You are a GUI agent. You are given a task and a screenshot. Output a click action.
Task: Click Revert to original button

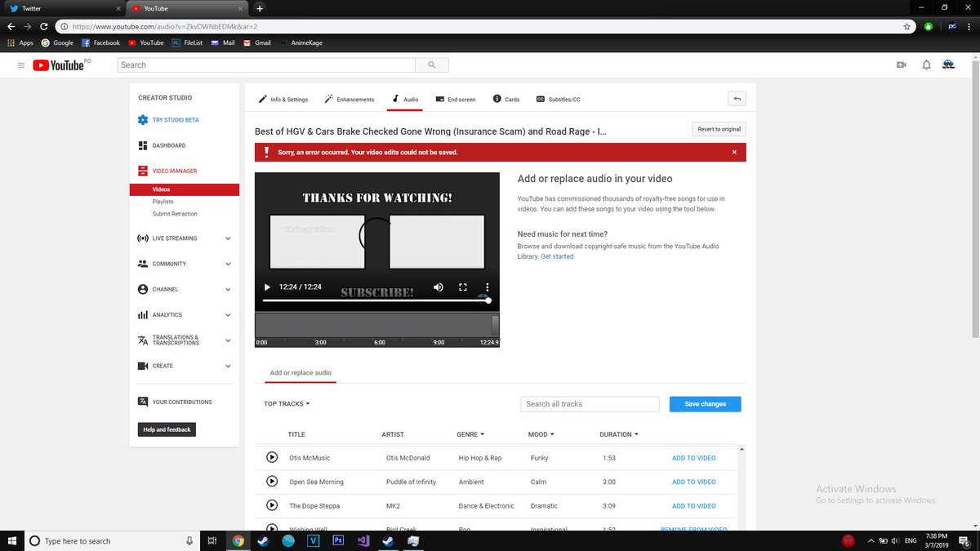point(719,129)
